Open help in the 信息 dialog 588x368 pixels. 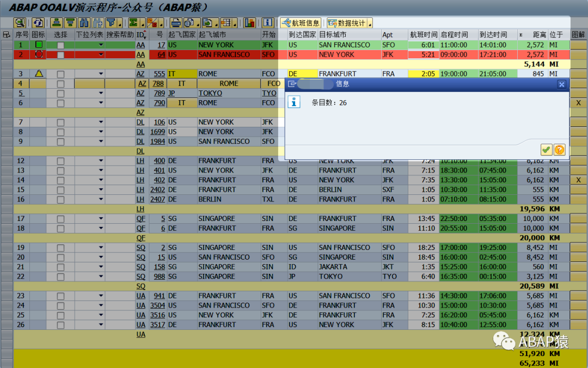(x=559, y=150)
